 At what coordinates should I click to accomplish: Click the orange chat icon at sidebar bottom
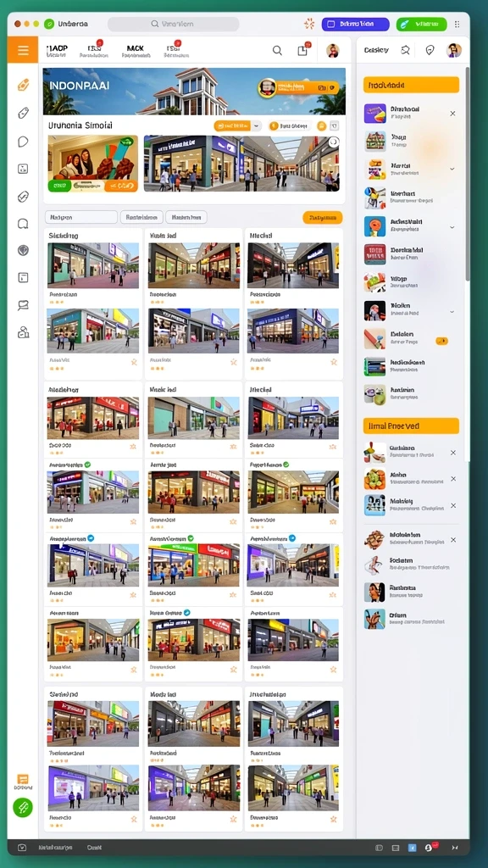pyautogui.click(x=23, y=780)
